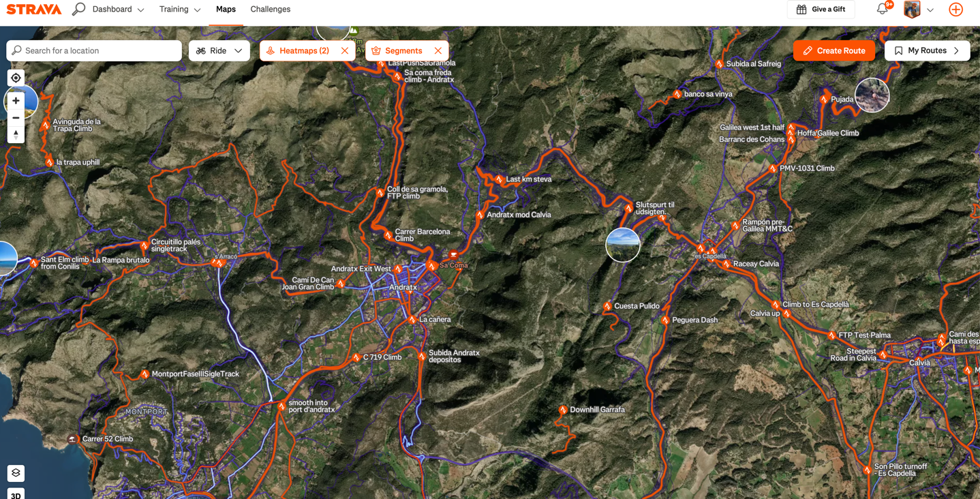The height and width of the screenshot is (499, 980).
Task: Reset map compass orientation
Action: (x=16, y=134)
